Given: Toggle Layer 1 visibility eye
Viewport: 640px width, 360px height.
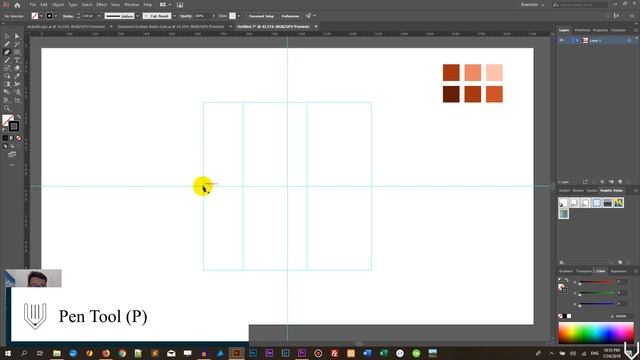Looking at the screenshot, I should [x=562, y=40].
